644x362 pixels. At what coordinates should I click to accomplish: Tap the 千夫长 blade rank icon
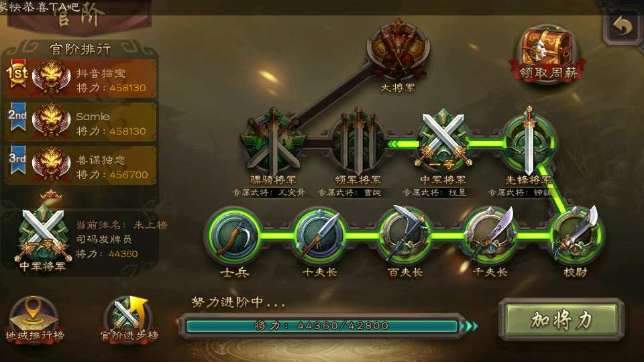(490, 235)
